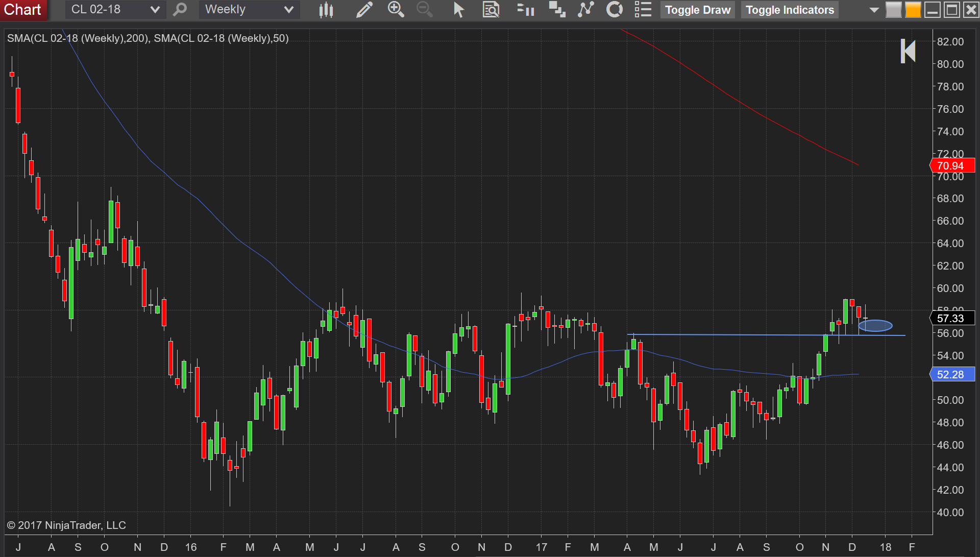Click the Toggle Indicators button
This screenshot has width=980, height=557.
click(790, 10)
